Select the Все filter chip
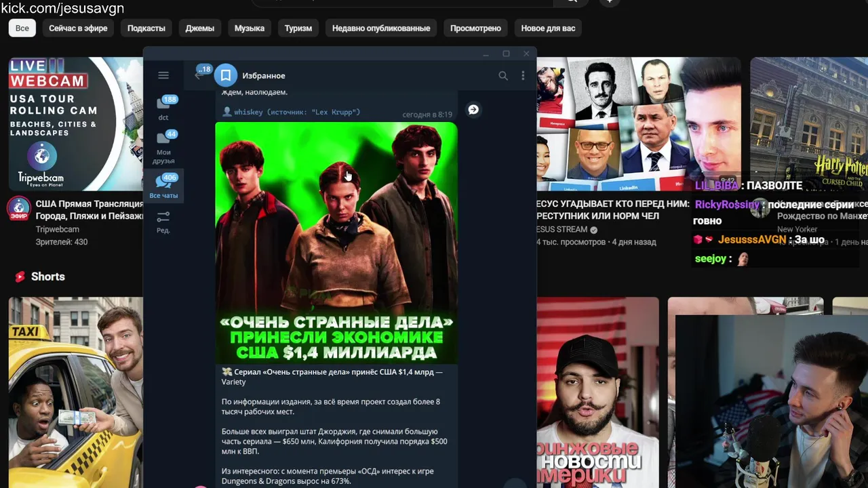868x488 pixels. (x=22, y=28)
